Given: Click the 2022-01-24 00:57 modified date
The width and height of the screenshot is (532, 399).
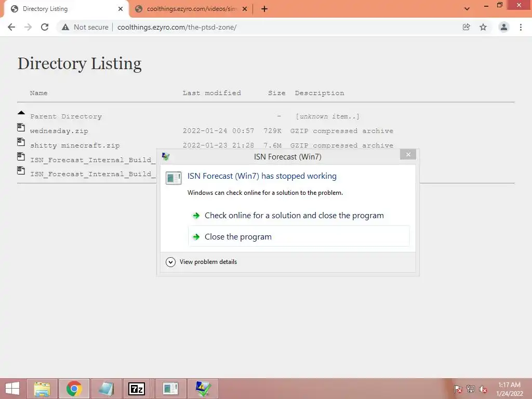Looking at the screenshot, I should (218, 131).
